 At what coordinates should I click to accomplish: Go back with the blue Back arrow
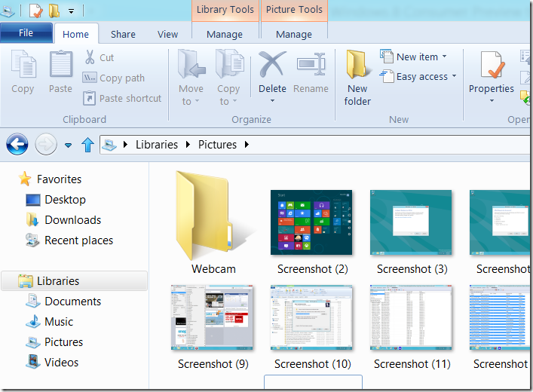pos(17,145)
